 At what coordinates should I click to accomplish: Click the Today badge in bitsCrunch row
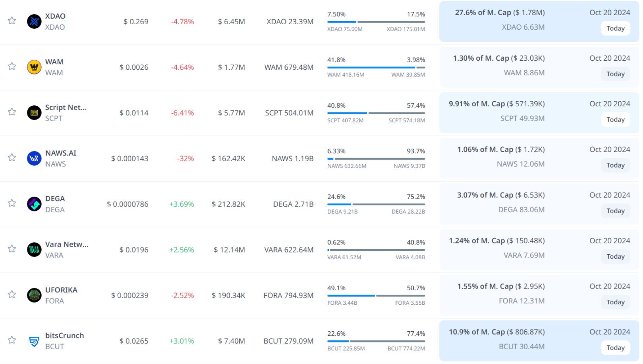pyautogui.click(x=615, y=348)
